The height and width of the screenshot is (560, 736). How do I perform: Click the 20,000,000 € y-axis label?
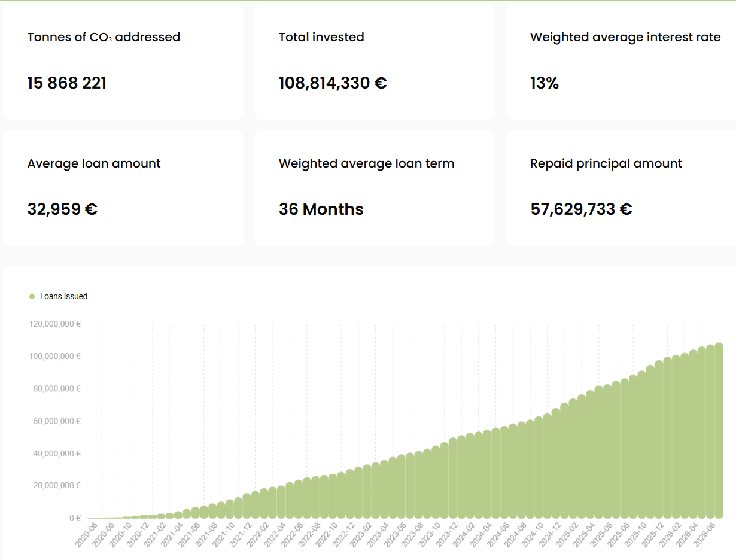coord(57,486)
